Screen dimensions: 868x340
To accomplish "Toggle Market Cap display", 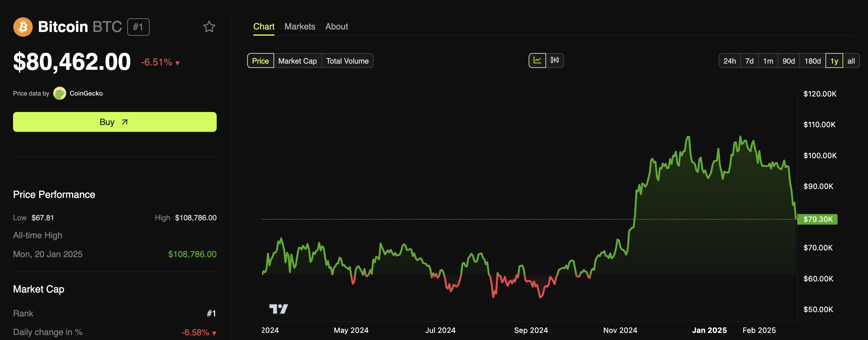I will [x=297, y=60].
